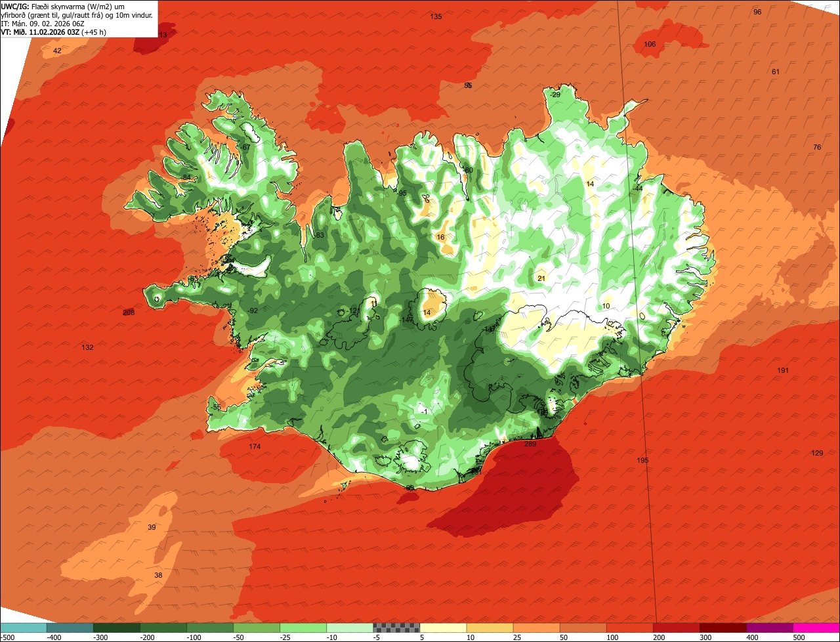
Task: Pick the green -100 to -50 legend swatch
Action: click(210, 628)
